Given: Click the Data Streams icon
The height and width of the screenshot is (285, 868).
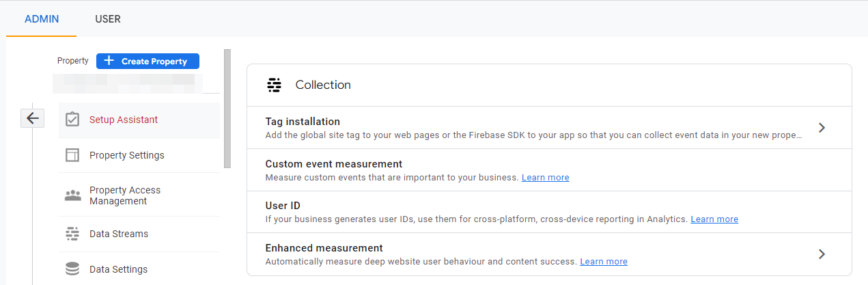Looking at the screenshot, I should tap(72, 234).
